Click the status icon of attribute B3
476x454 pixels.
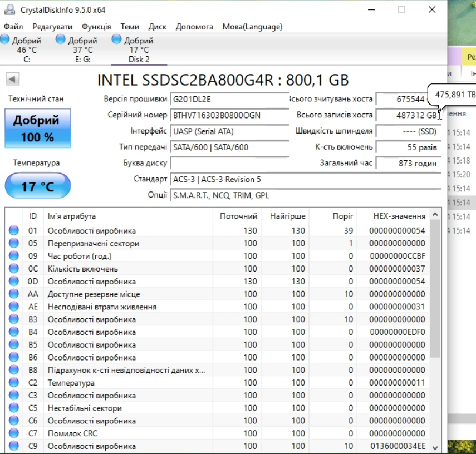click(x=14, y=319)
